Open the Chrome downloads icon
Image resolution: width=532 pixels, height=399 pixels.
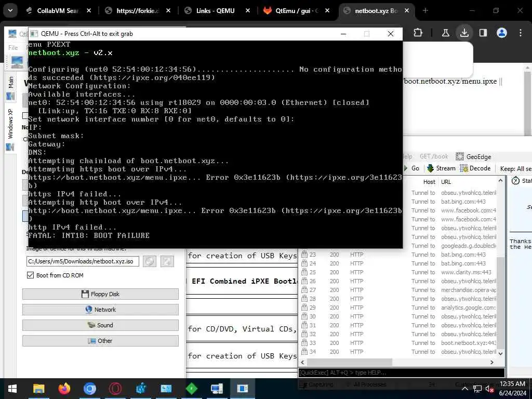click(464, 33)
